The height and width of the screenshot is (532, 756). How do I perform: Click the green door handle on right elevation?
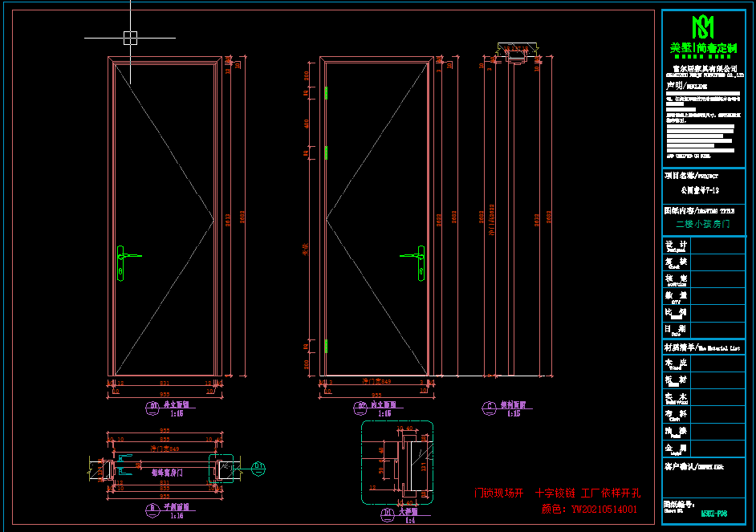pyautogui.click(x=416, y=256)
